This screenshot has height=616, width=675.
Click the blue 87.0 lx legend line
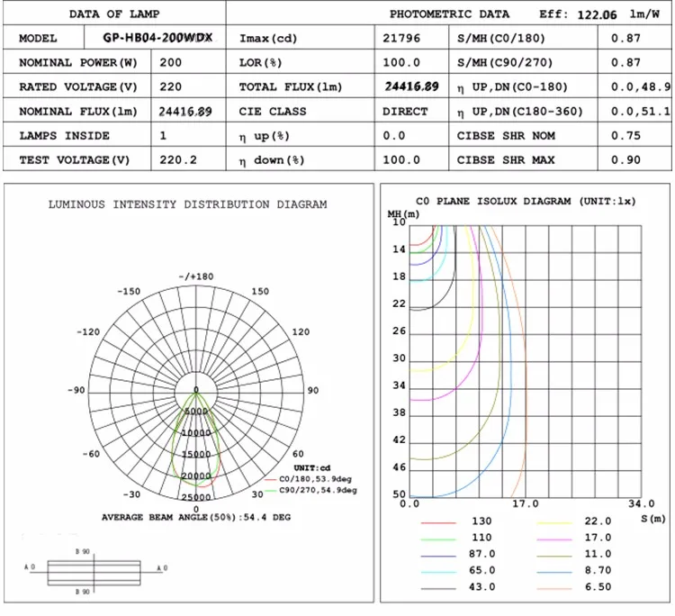438,557
